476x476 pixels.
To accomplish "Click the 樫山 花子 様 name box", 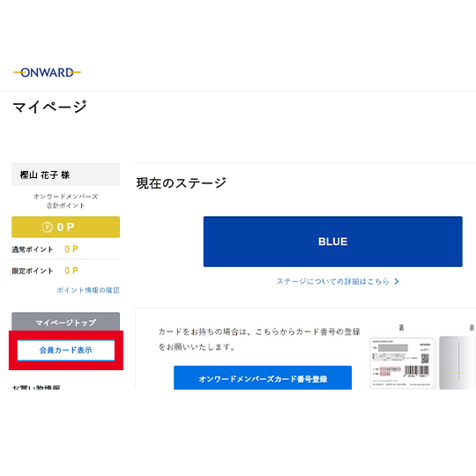I will coord(65,175).
